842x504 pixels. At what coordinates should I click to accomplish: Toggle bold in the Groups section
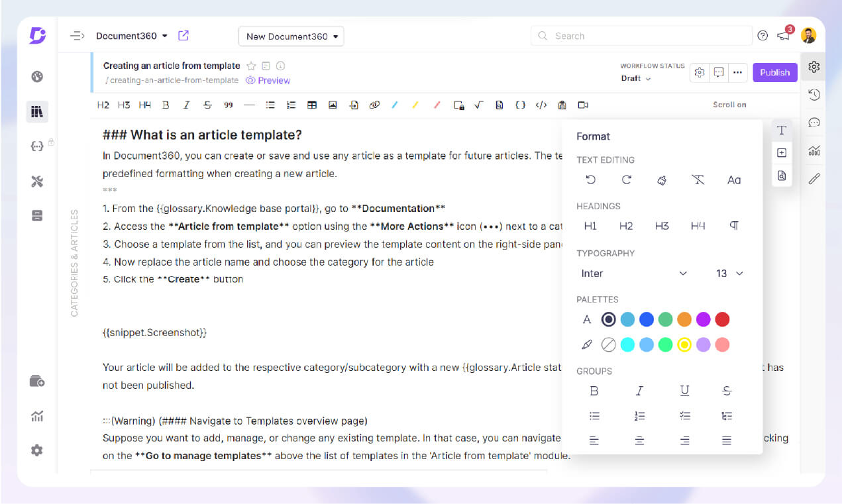[594, 391]
